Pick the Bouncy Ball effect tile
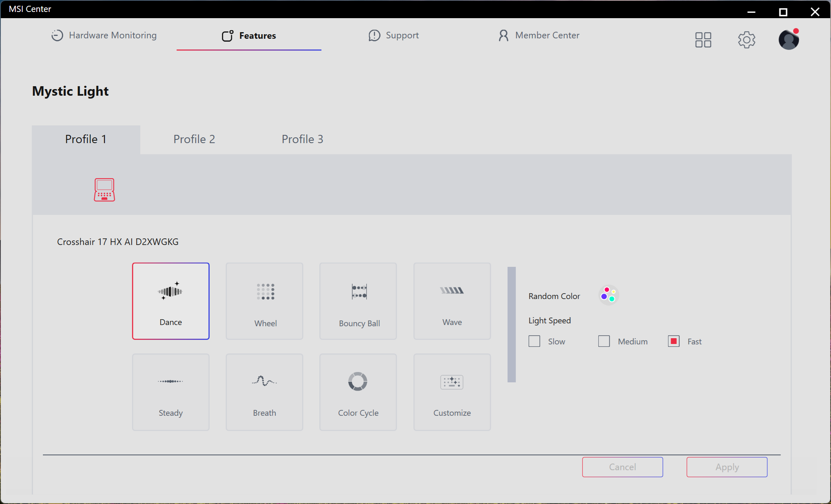This screenshot has width=831, height=504. [358, 301]
